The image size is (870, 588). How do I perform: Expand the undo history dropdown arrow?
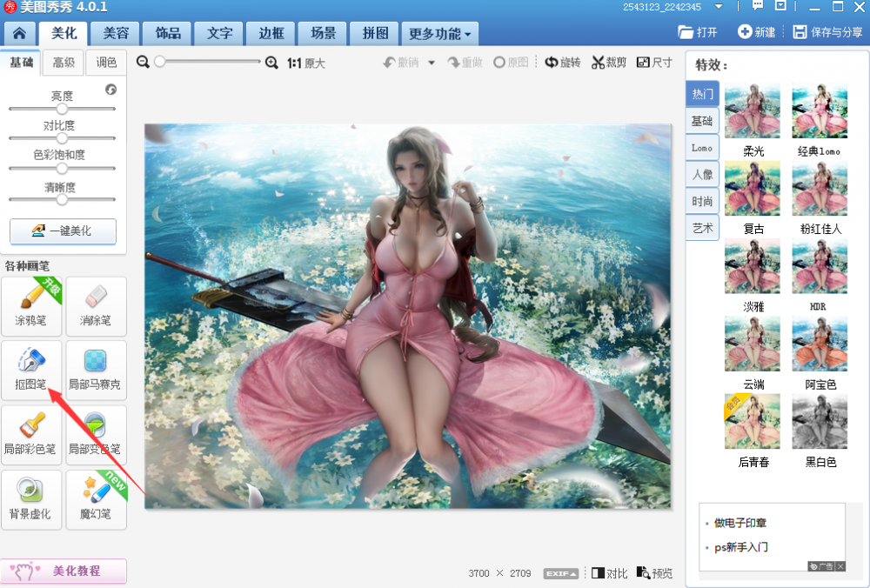[432, 63]
